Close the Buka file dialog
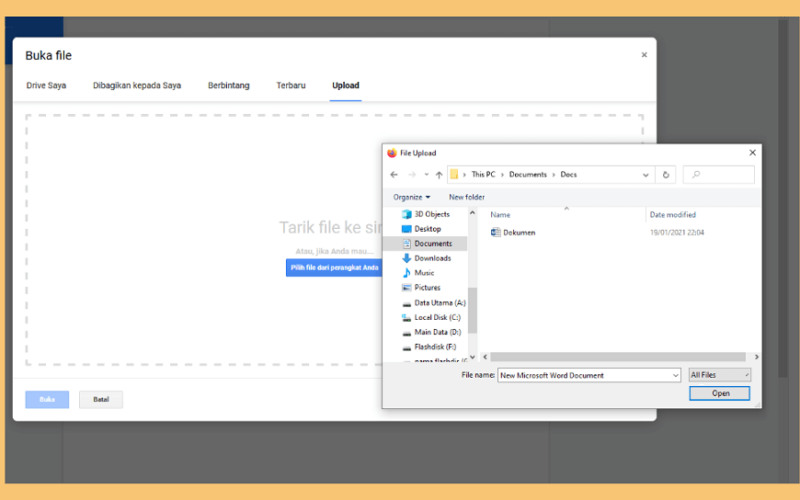Viewport: 800px width, 500px height. tap(644, 55)
